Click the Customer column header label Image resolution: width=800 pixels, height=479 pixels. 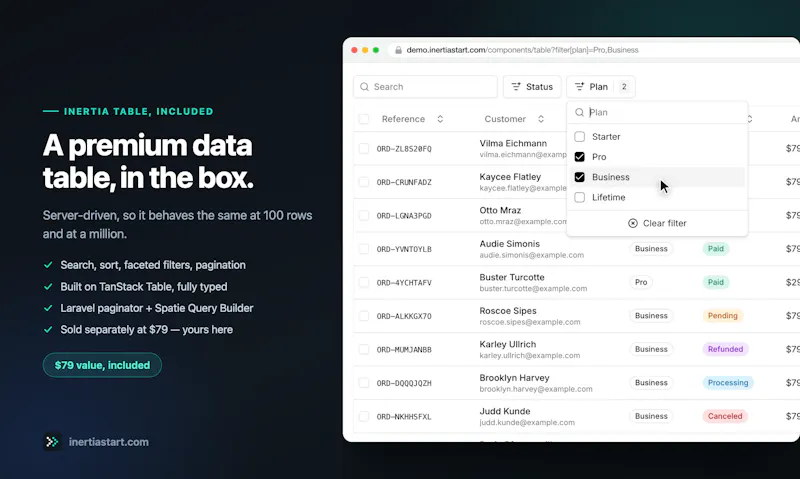click(505, 119)
